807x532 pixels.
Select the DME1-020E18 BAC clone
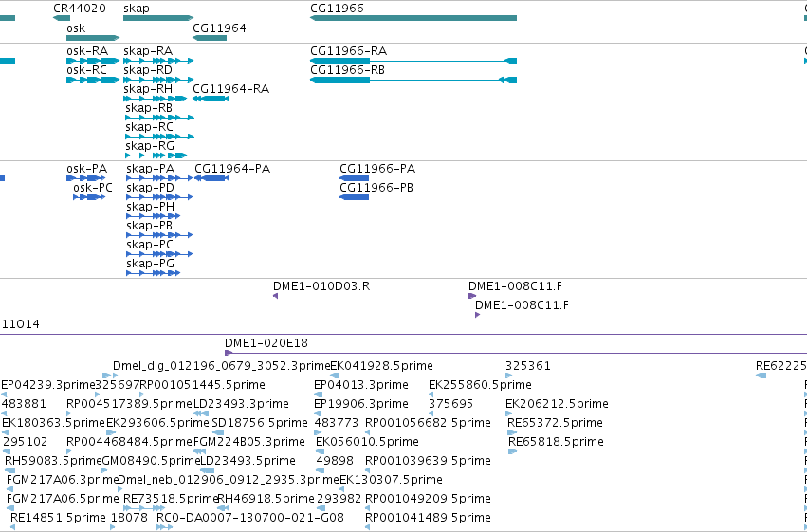[516, 353]
